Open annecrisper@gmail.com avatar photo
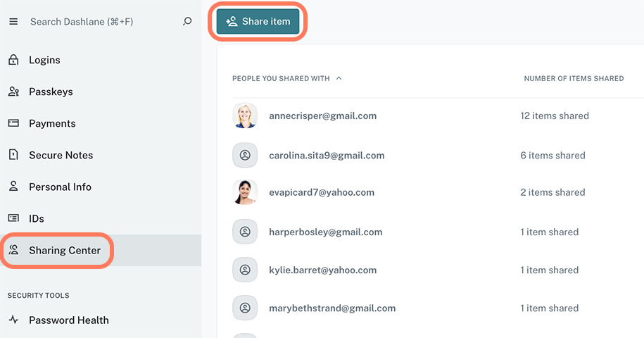 pyautogui.click(x=245, y=115)
